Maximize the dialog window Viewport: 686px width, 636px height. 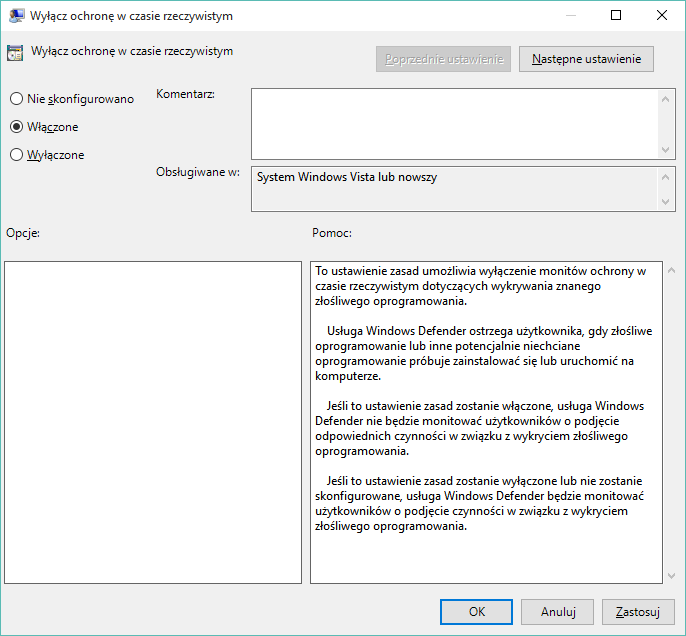tap(616, 15)
